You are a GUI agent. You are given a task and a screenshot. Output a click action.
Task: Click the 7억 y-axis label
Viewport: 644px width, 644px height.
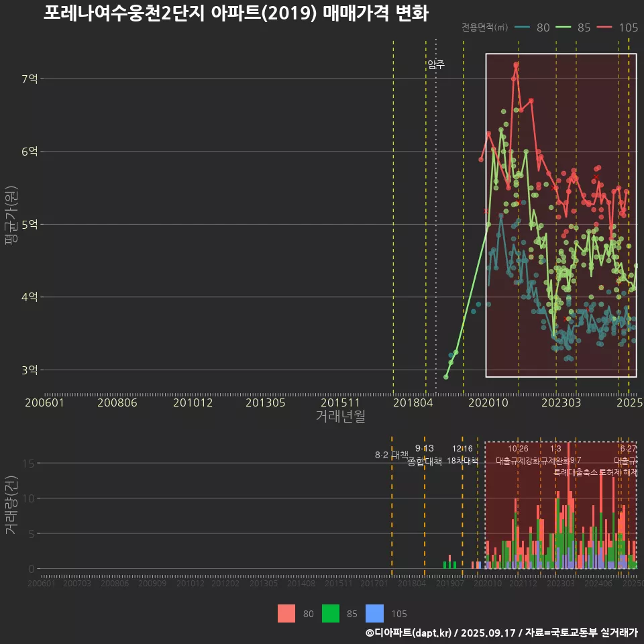tap(30, 78)
